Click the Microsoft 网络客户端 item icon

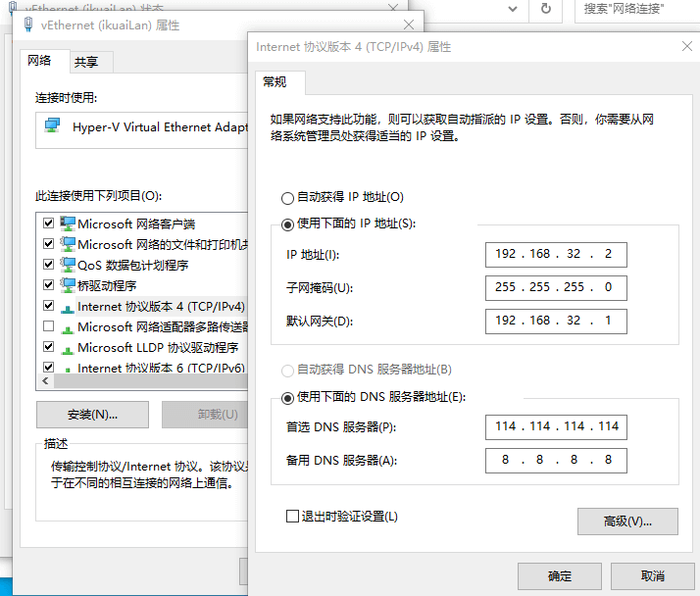[x=68, y=223]
